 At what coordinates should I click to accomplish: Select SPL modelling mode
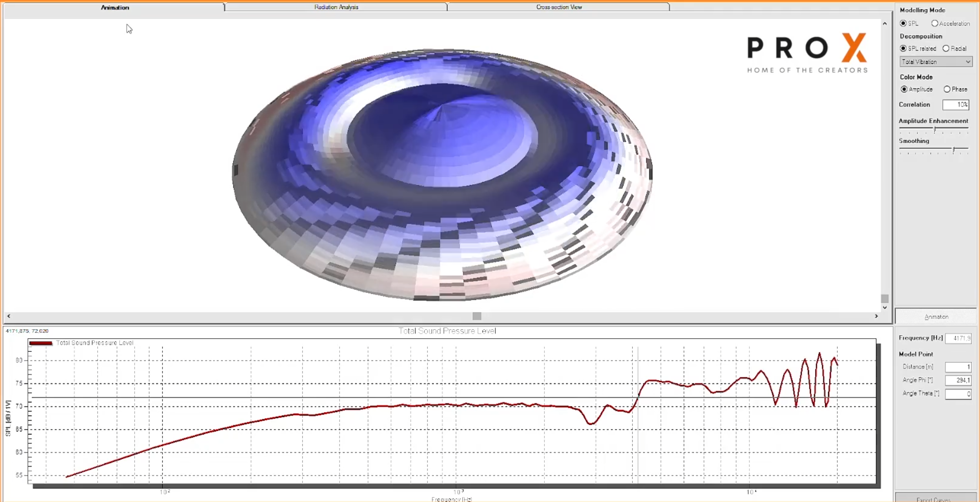[x=909, y=23]
